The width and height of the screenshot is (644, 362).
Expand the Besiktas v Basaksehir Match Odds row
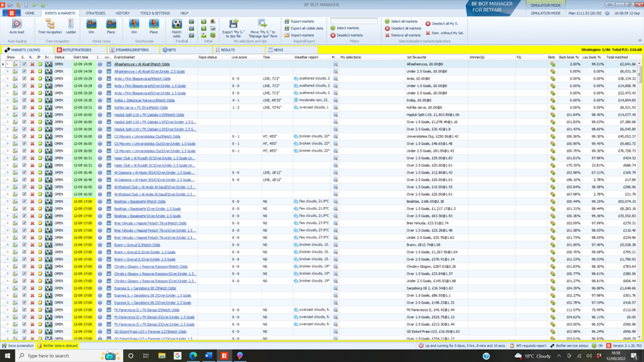pyautogui.click(x=8, y=201)
